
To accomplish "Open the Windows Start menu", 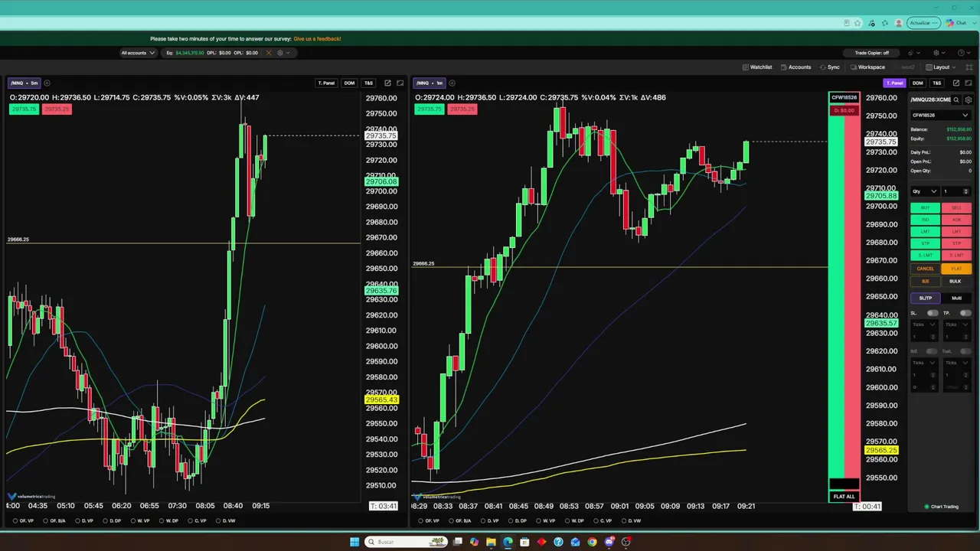I will (354, 542).
